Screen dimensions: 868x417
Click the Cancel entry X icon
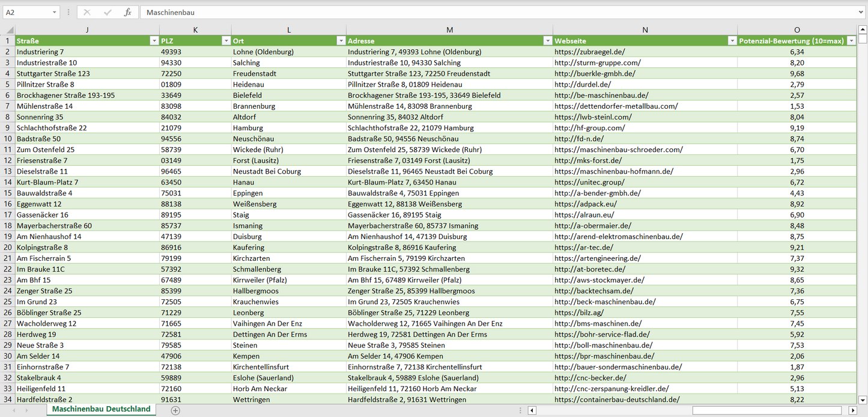click(87, 12)
